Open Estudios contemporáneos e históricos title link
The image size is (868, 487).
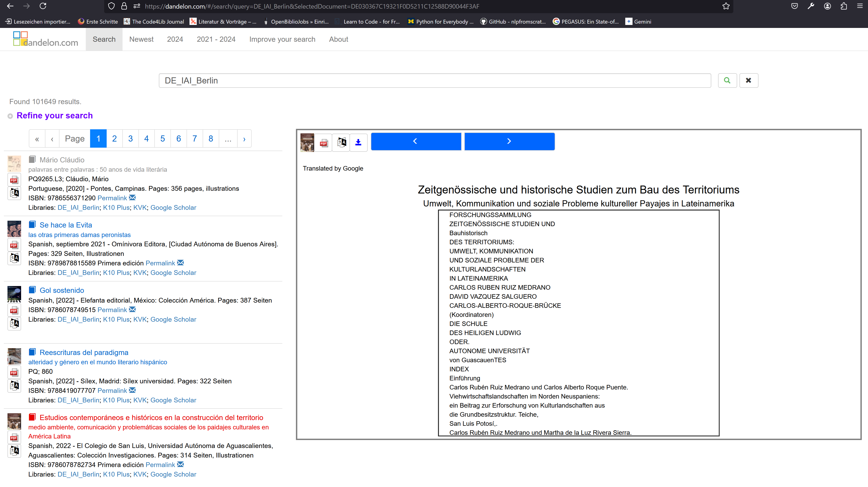[x=151, y=418]
